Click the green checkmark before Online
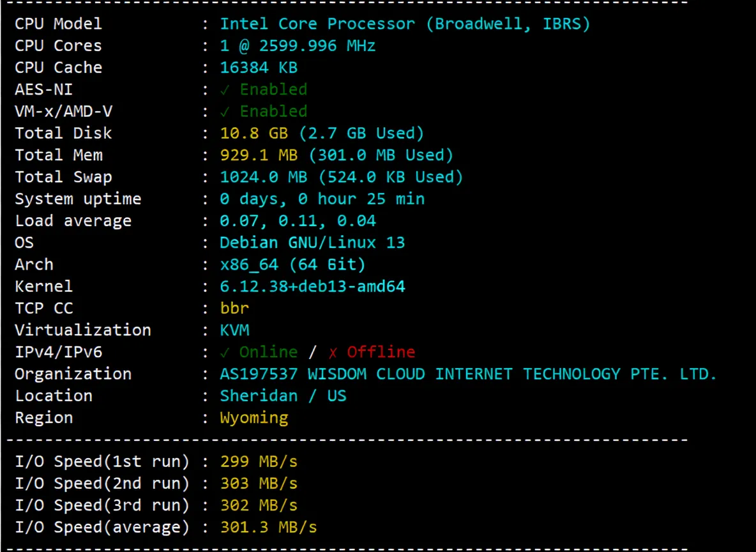 coord(225,352)
